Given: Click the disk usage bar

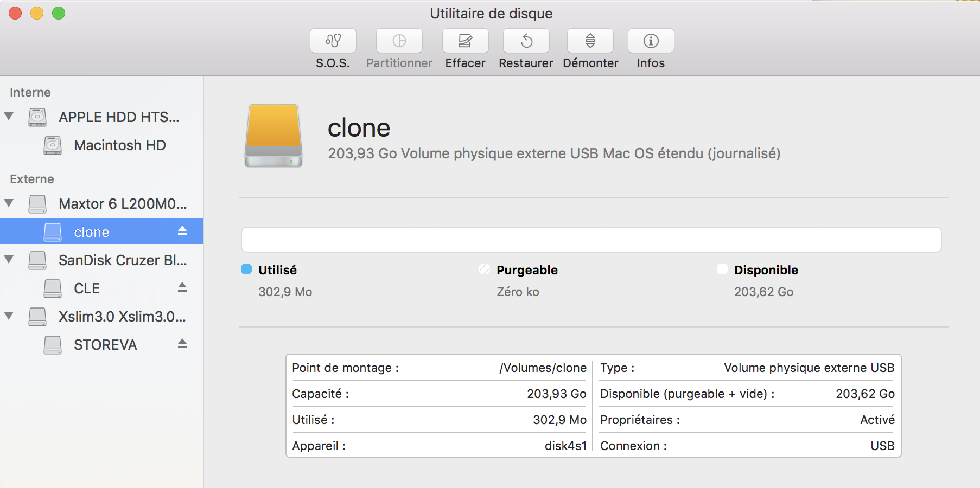Looking at the screenshot, I should pos(591,240).
